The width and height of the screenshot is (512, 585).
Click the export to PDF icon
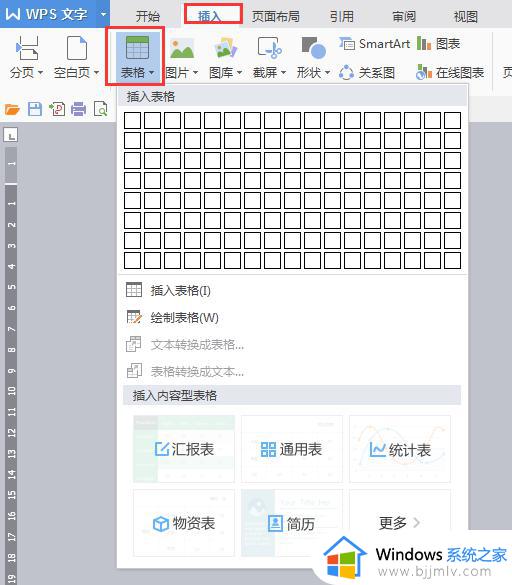click(57, 109)
